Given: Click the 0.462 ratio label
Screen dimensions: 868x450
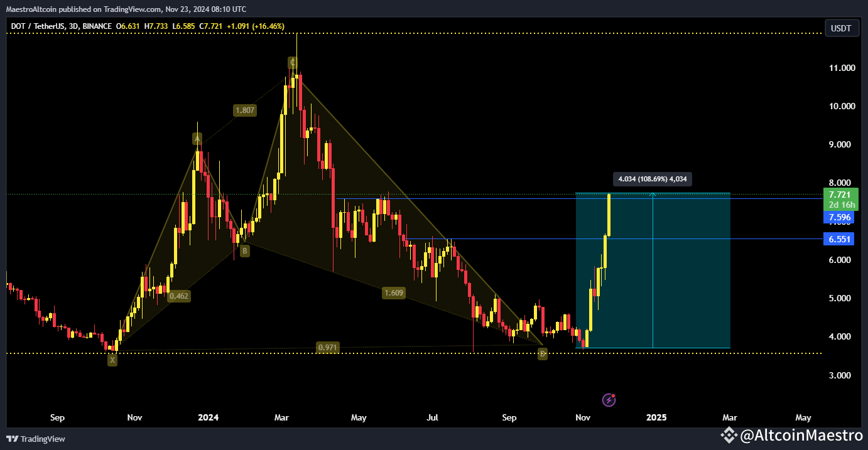Looking at the screenshot, I should pos(179,296).
